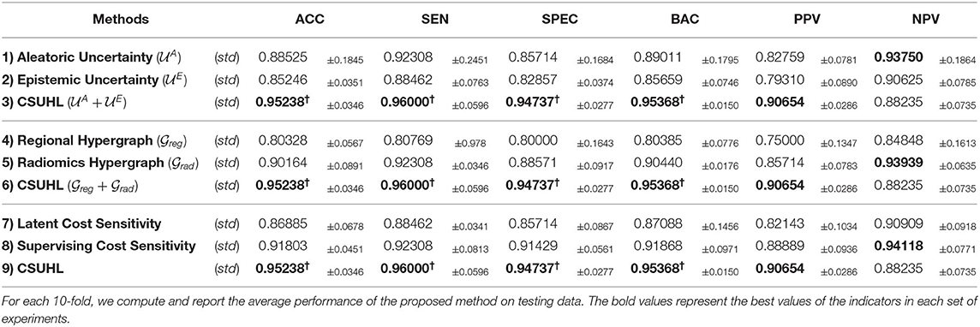The image size is (980, 327).
Task: Click the Methods column header
Action: (121, 20)
